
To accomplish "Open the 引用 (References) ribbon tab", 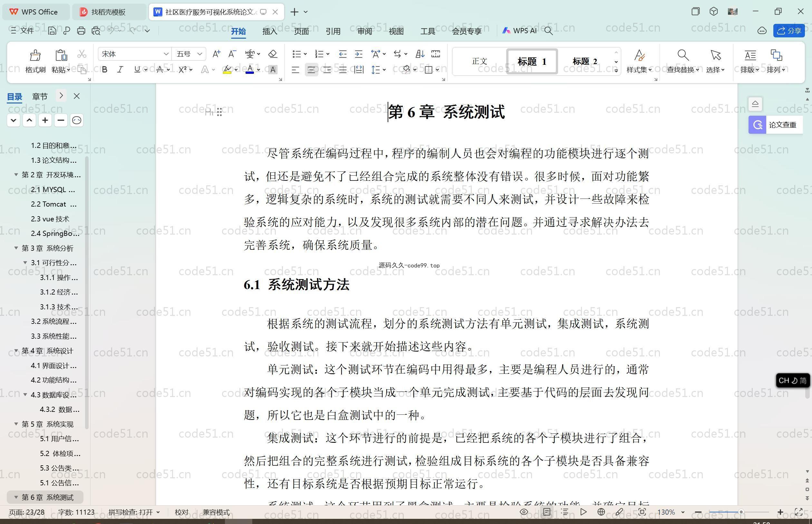I will [333, 31].
